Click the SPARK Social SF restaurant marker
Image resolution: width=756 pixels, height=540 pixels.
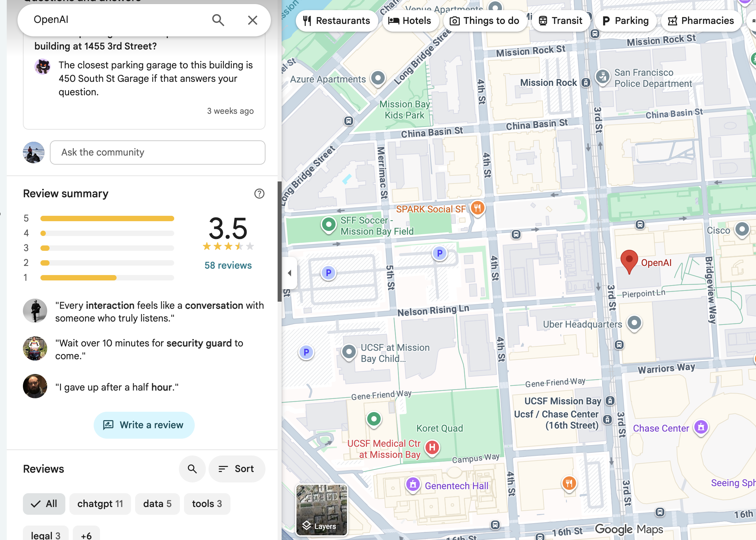(x=477, y=208)
